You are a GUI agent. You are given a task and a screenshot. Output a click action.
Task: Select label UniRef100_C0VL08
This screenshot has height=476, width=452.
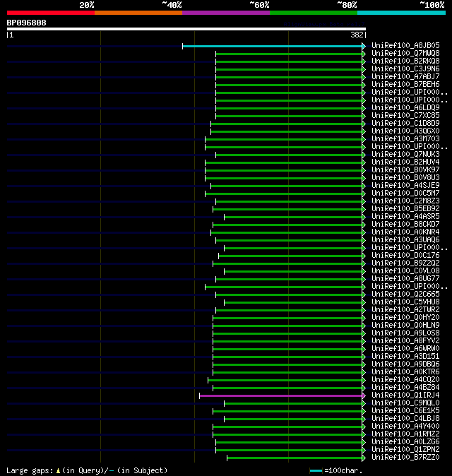click(x=405, y=270)
